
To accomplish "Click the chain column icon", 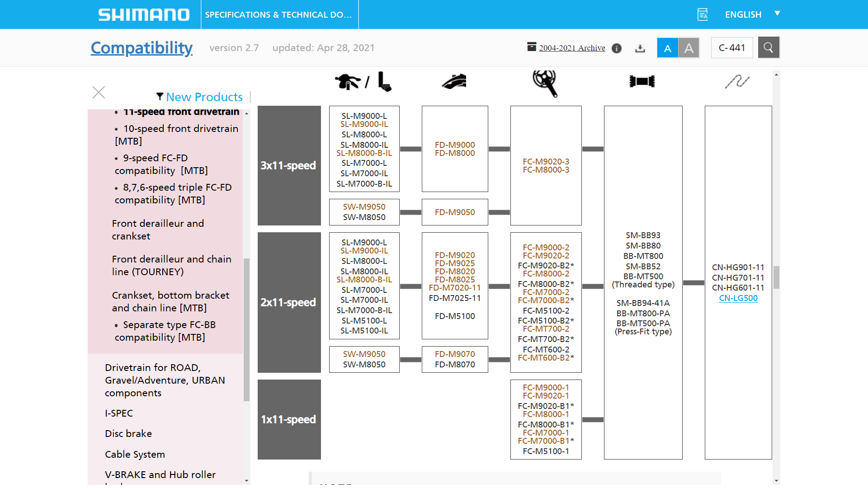I will coord(737,81).
